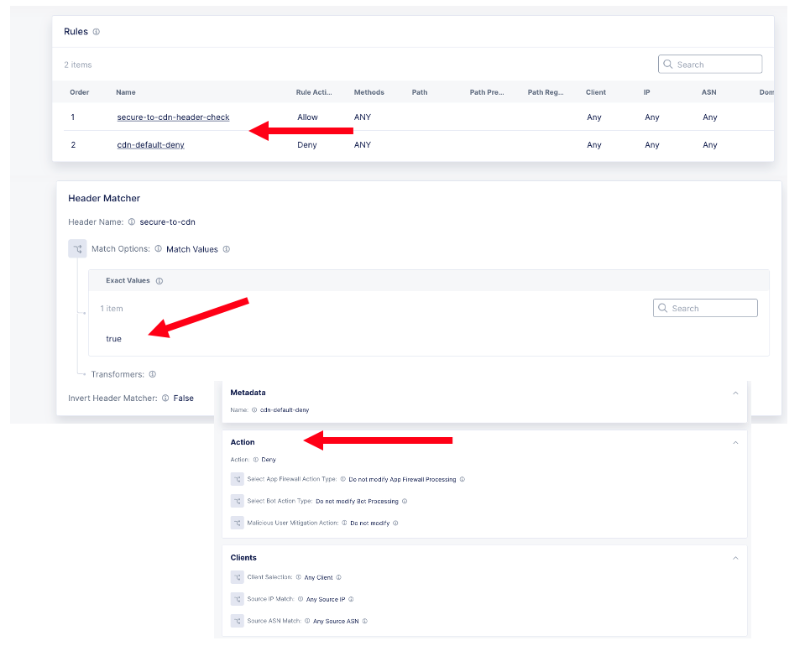The width and height of the screenshot is (805, 672).
Task: Click info icon next to Action label
Action: (x=256, y=460)
